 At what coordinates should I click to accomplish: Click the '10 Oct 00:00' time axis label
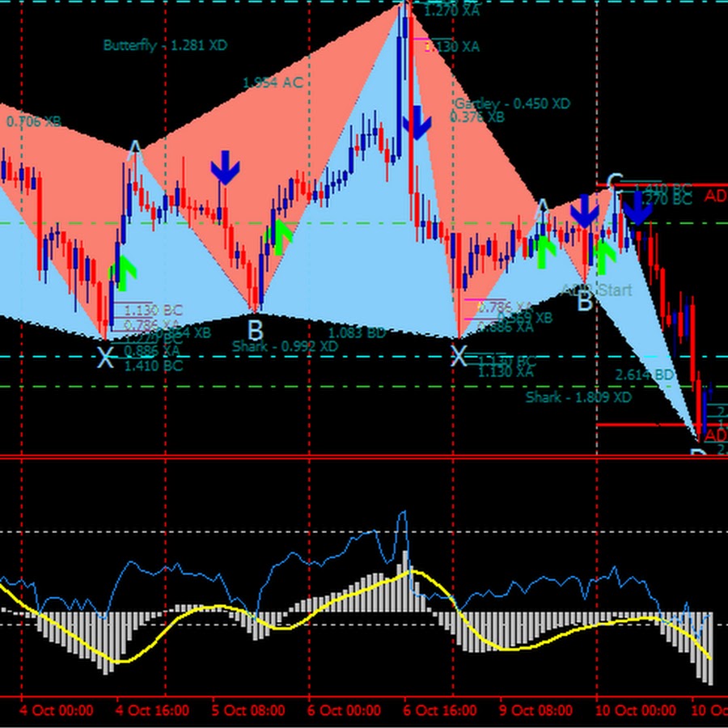pos(635,710)
